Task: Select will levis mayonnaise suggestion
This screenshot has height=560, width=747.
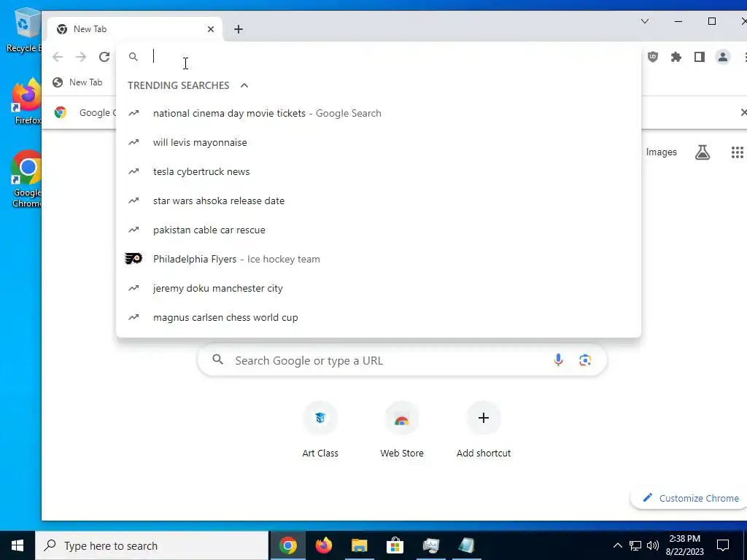Action: 379,142
